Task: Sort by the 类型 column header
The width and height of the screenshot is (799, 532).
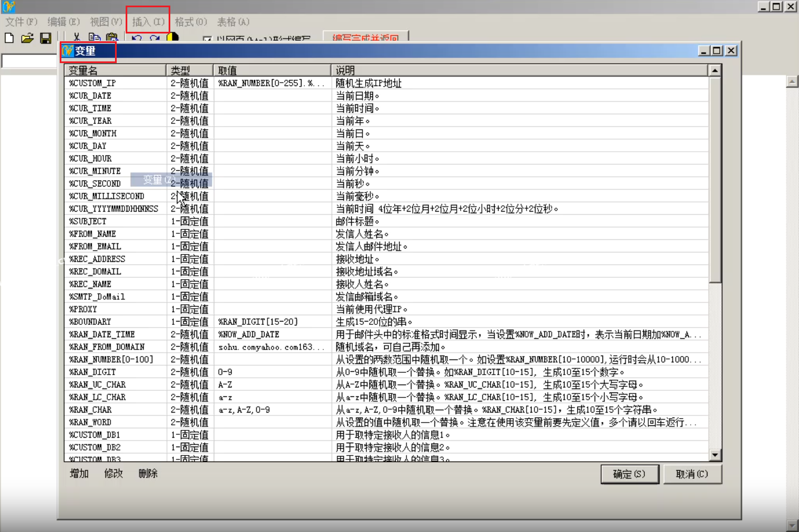Action: (x=190, y=70)
